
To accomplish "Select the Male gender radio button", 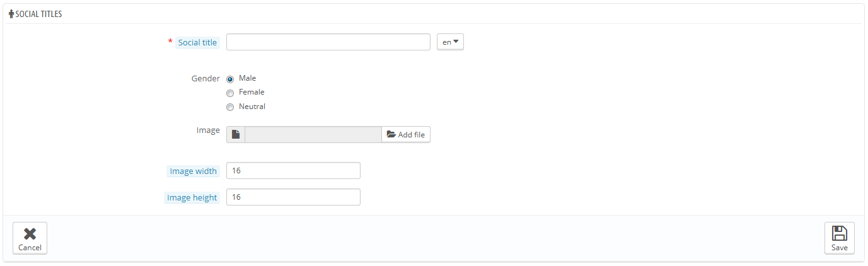I will (x=230, y=79).
